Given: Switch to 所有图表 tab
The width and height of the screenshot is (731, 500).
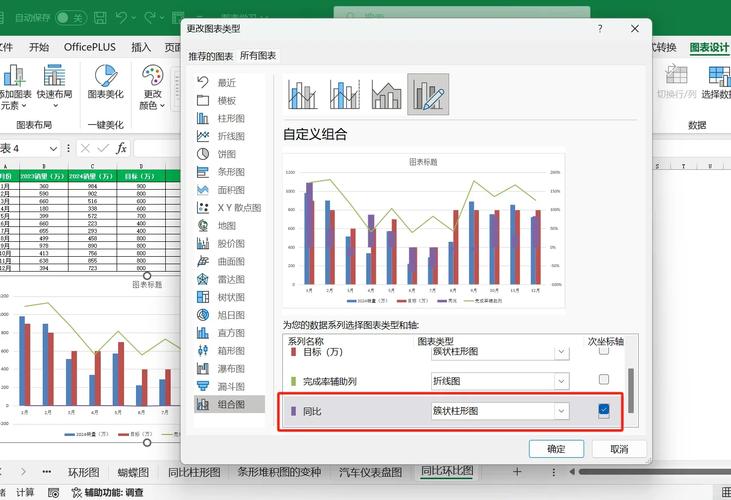Looking at the screenshot, I should [x=258, y=55].
